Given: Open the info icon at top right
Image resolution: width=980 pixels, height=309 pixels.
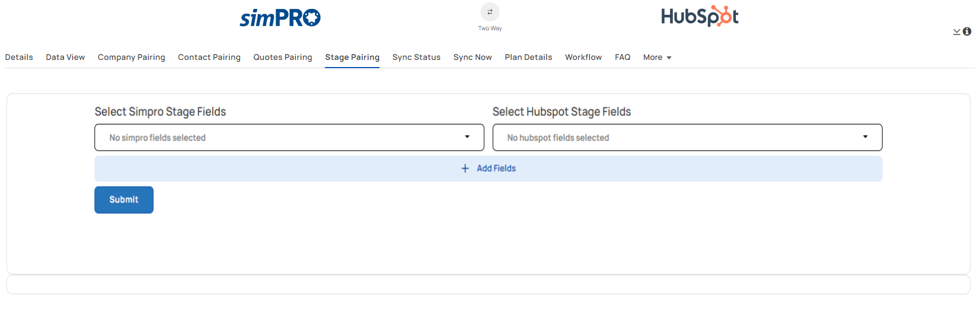Looking at the screenshot, I should [x=967, y=31].
